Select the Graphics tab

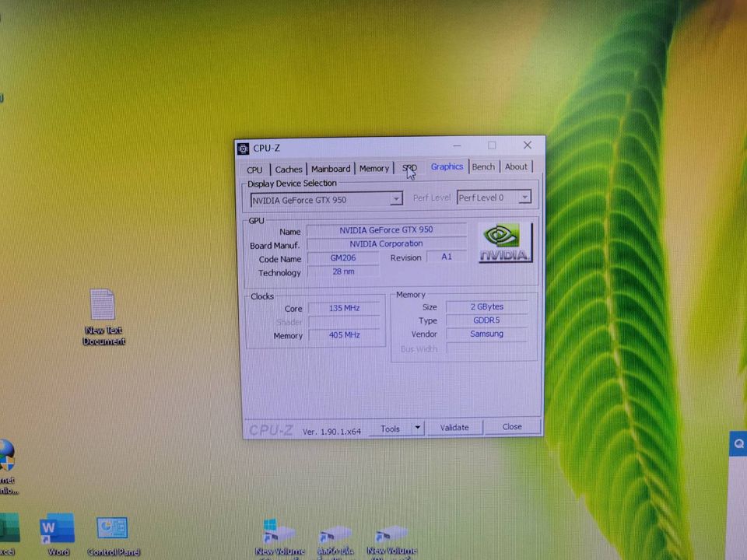(x=447, y=166)
